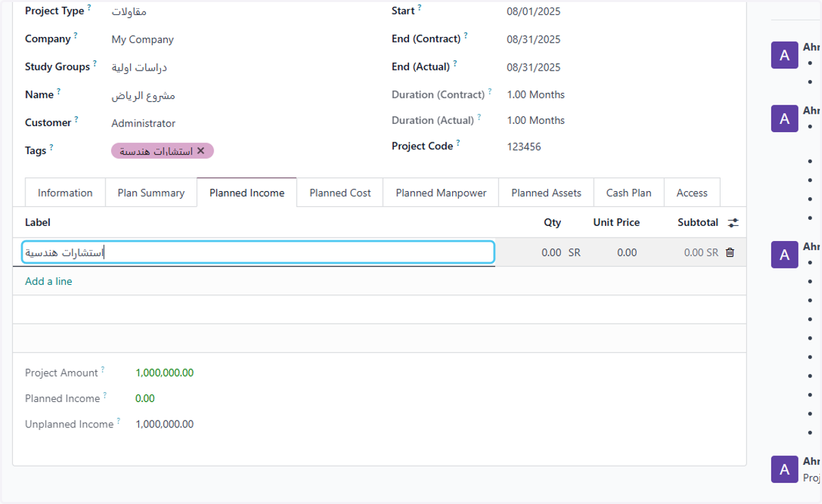Click the Company help question mark

click(75, 36)
